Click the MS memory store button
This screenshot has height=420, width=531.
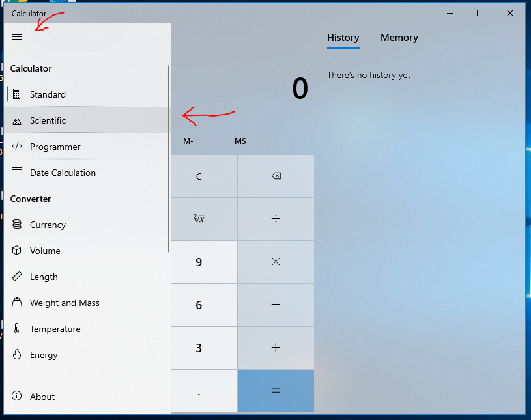[x=240, y=141]
